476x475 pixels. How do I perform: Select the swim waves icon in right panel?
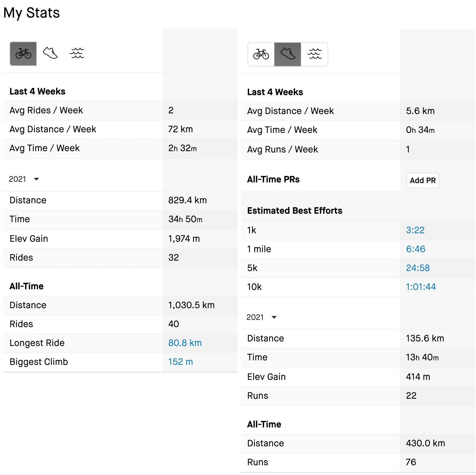coord(315,54)
